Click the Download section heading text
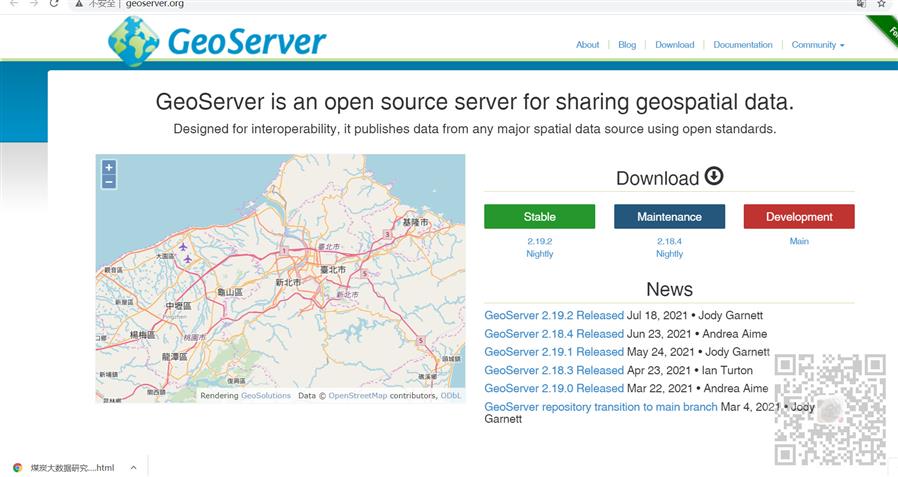This screenshot has height=477, width=898. click(657, 179)
